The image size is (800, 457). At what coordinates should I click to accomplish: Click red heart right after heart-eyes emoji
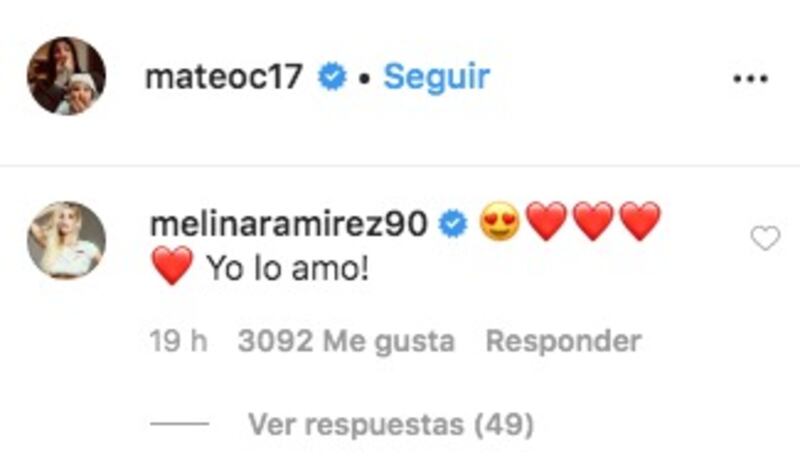click(546, 221)
